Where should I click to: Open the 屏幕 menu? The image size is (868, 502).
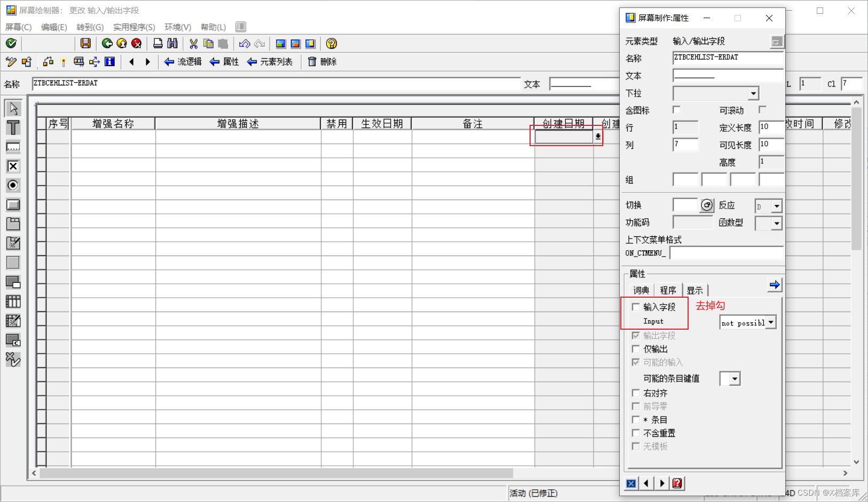point(19,27)
